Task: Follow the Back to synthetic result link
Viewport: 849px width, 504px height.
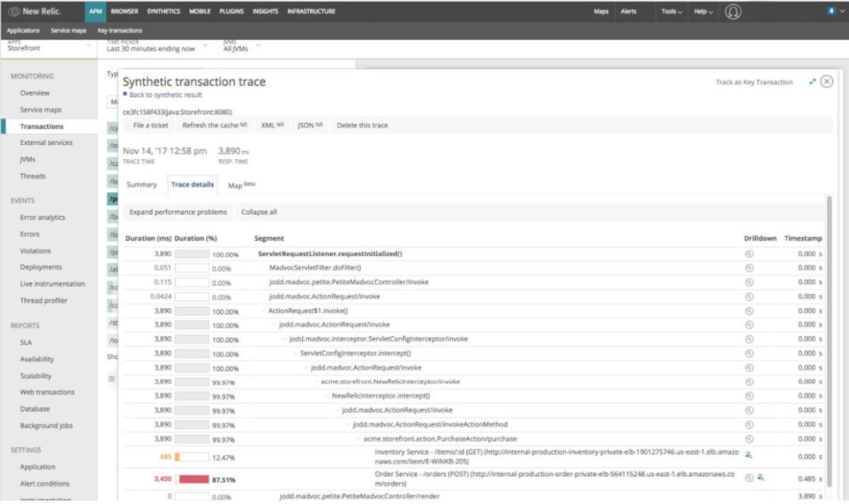Action: click(165, 95)
